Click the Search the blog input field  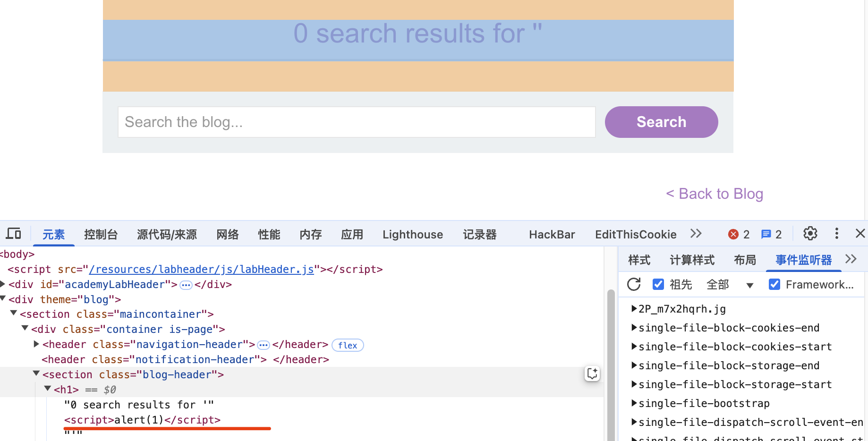(356, 122)
